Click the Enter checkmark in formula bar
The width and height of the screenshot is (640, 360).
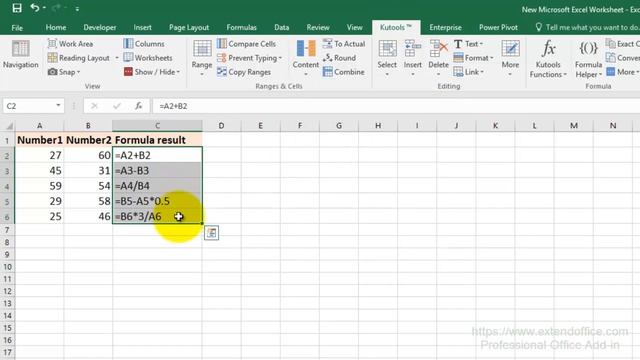pyautogui.click(x=117, y=106)
